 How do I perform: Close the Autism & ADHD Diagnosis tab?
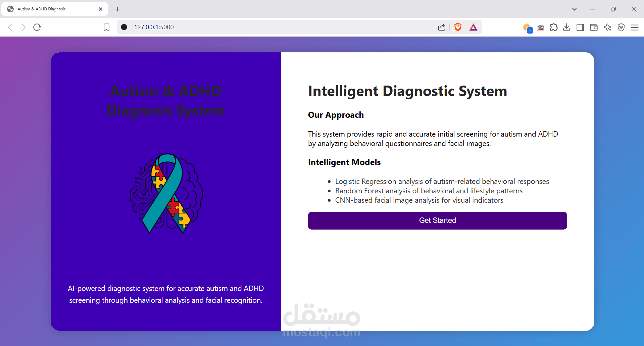click(100, 9)
